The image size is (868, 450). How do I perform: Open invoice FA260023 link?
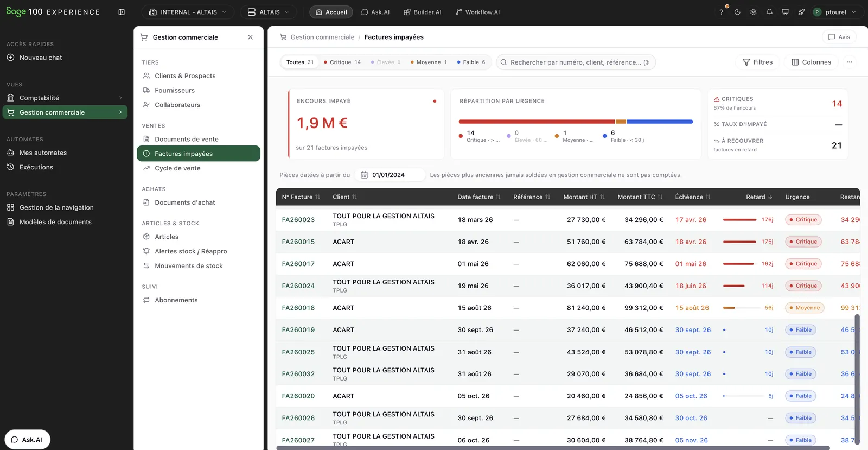point(298,220)
